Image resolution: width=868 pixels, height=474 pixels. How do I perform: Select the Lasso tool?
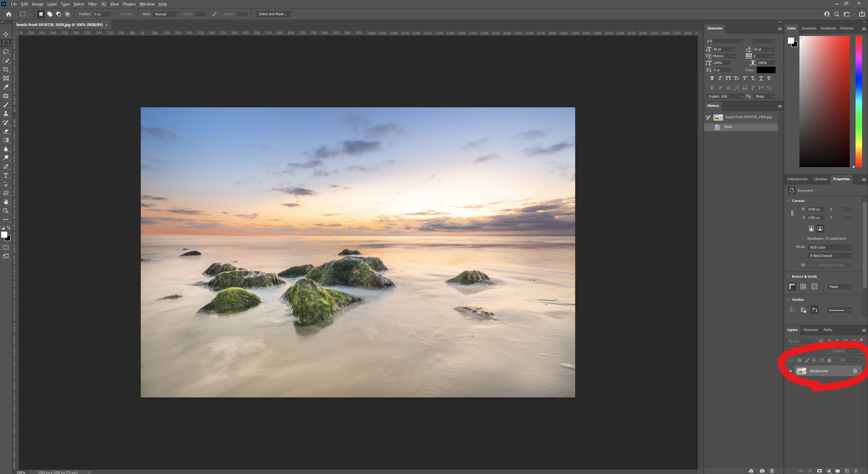tap(6, 52)
